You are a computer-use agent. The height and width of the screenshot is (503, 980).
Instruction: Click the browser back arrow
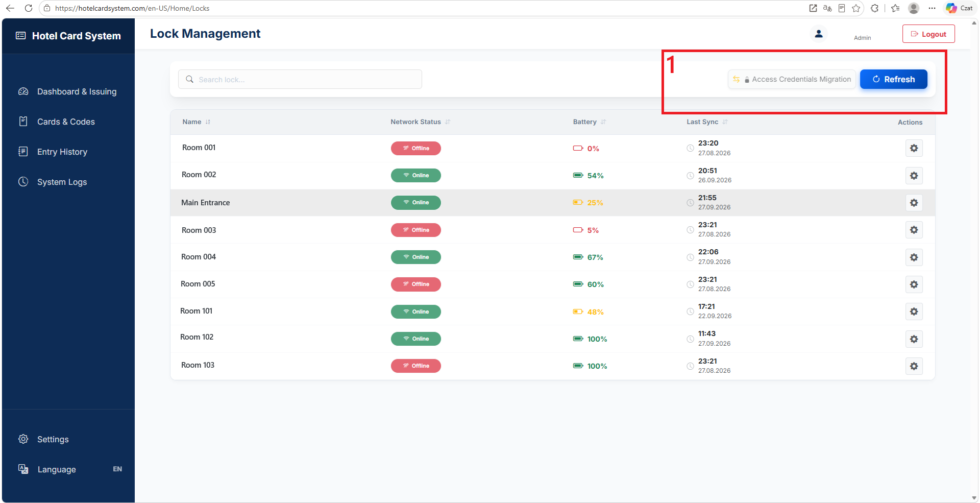pyautogui.click(x=10, y=8)
